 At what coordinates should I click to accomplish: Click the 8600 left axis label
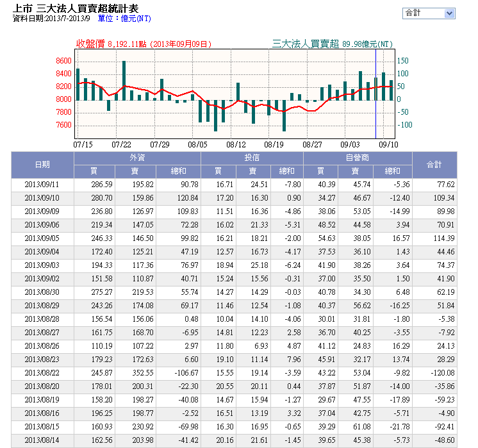[x=63, y=61]
